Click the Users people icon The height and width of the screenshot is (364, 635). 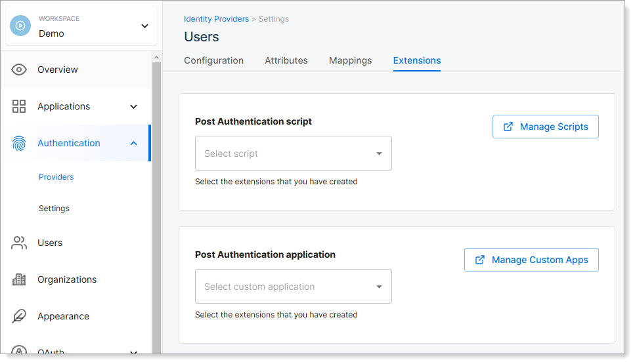[19, 243]
